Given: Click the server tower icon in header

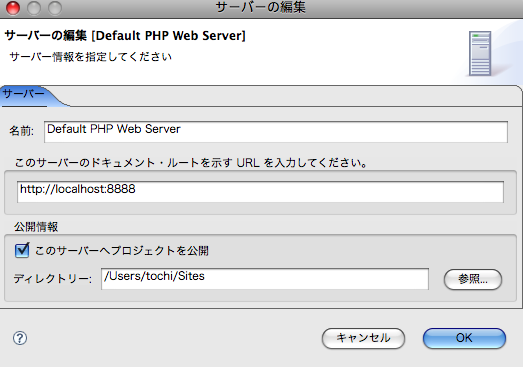Looking at the screenshot, I should (x=480, y=53).
